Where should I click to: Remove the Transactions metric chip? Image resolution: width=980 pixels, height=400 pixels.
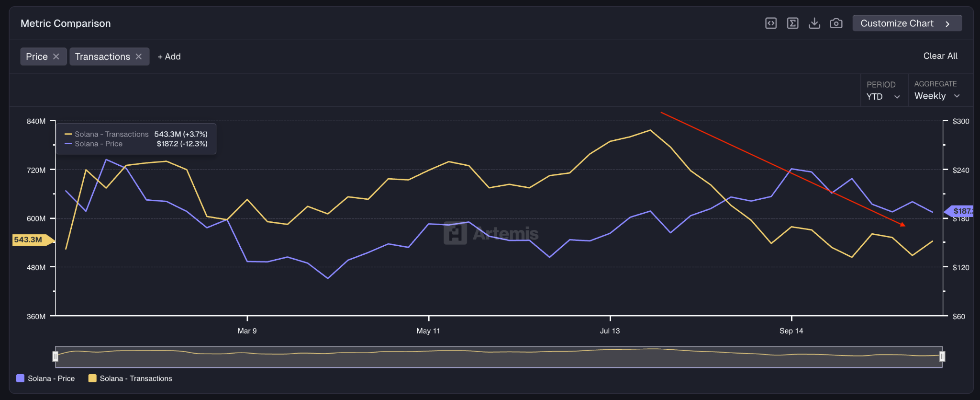tap(139, 57)
